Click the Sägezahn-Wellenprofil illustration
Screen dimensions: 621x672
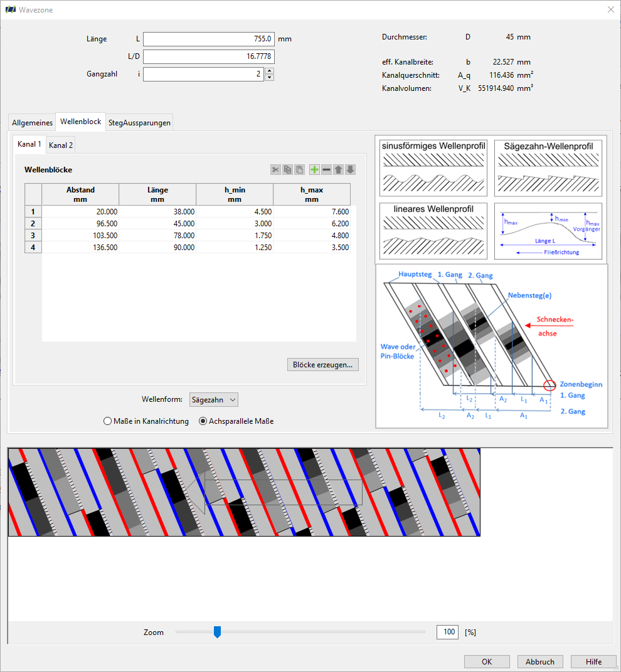[x=548, y=168]
